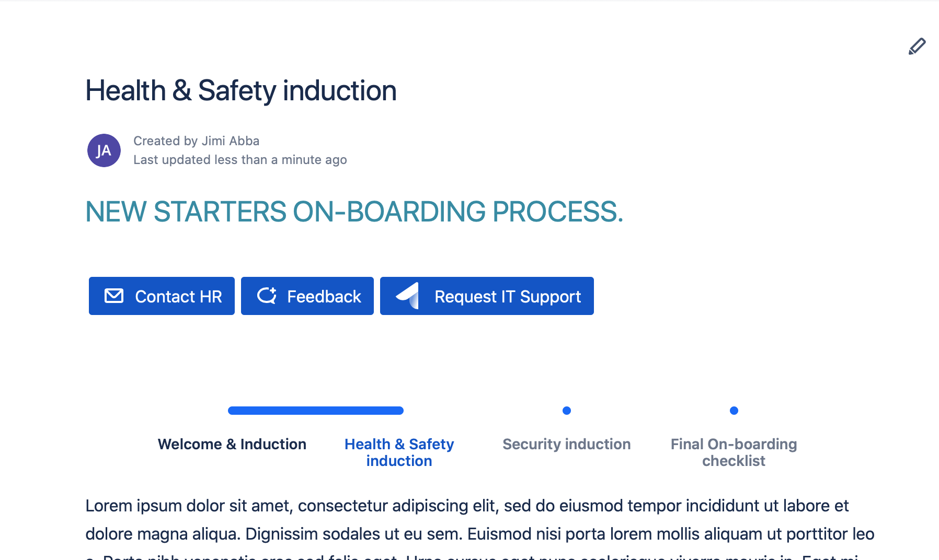
Task: Select Health & Safety induction step
Action: (399, 452)
